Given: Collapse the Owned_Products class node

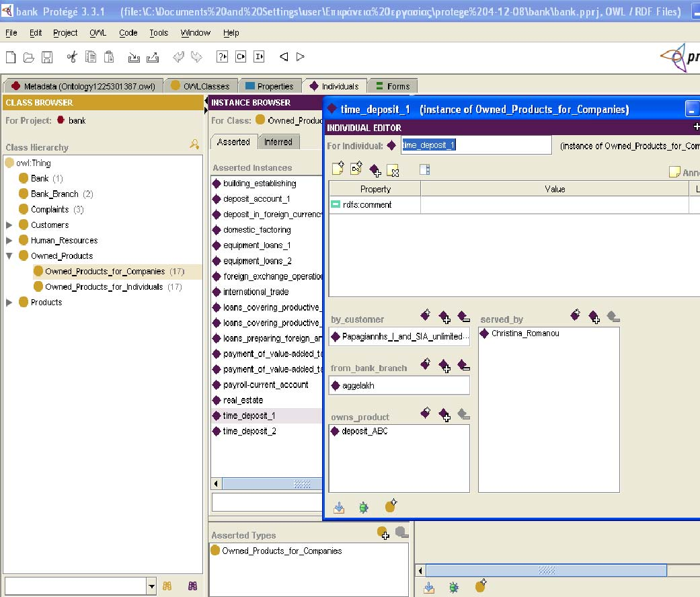Looking at the screenshot, I should click(x=9, y=256).
